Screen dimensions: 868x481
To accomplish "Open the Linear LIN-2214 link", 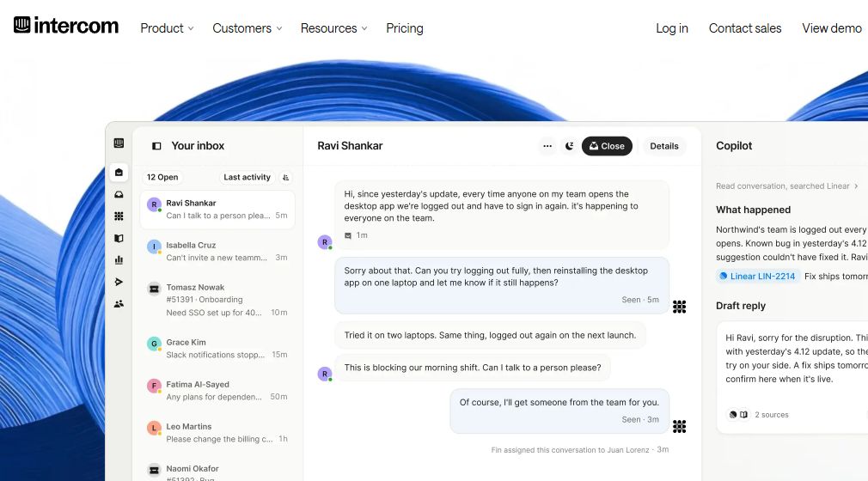I will (x=757, y=277).
